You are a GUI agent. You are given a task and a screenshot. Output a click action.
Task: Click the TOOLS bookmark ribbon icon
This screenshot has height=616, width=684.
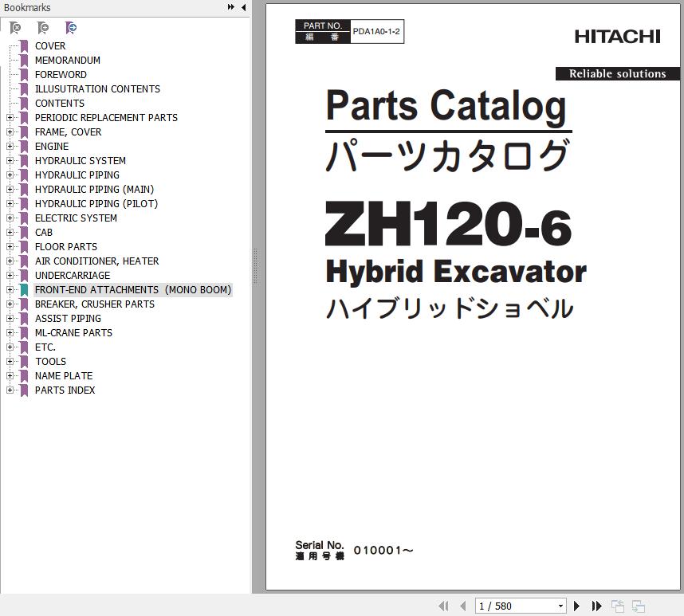click(x=24, y=362)
